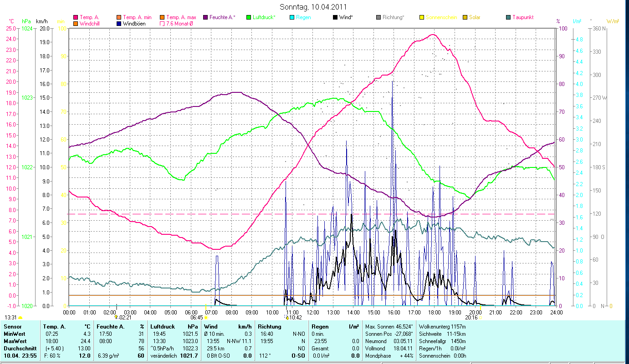The image size is (629, 364).
Task: Click the Luftdruck column header in data table
Action: pyautogui.click(x=162, y=326)
